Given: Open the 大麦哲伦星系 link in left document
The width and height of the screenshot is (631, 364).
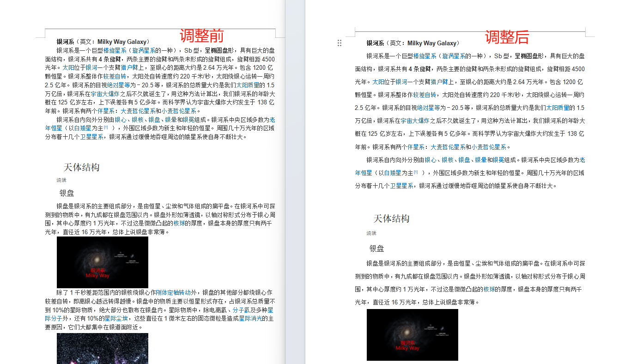Looking at the screenshot, I should (x=138, y=111).
